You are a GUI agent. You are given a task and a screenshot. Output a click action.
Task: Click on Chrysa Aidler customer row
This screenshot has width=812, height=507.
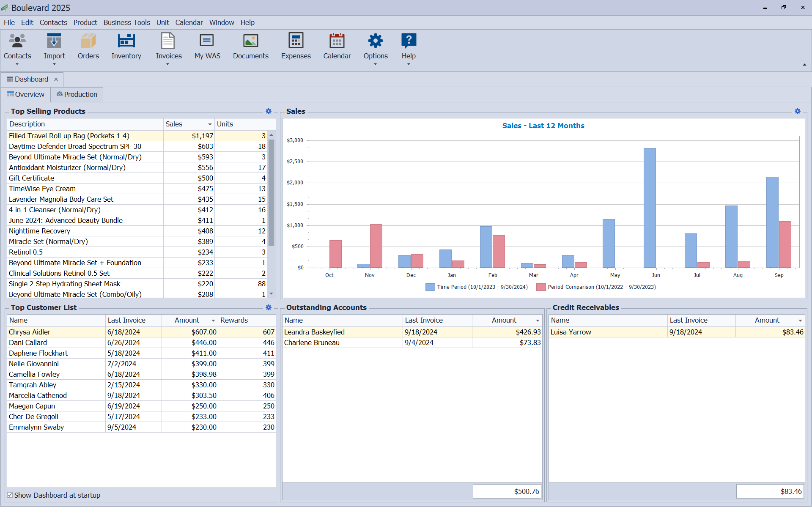pos(140,331)
